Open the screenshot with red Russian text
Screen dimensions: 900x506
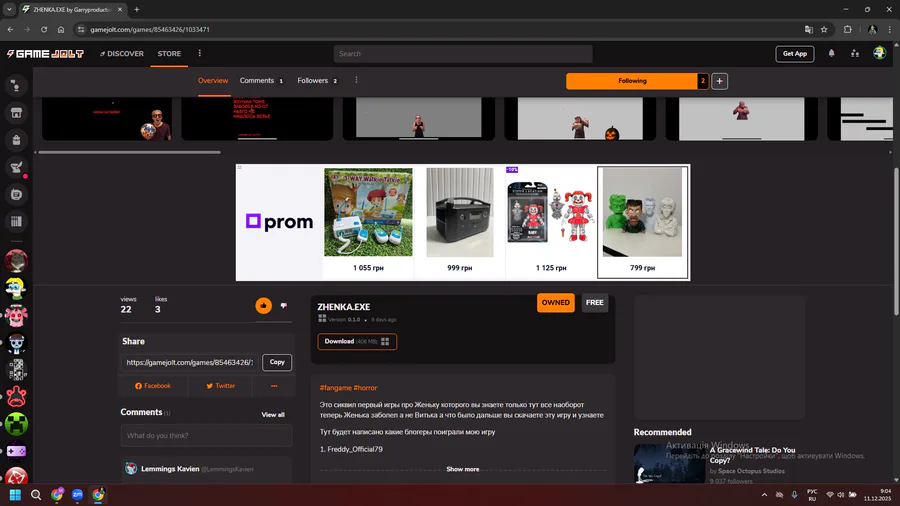coord(257,119)
